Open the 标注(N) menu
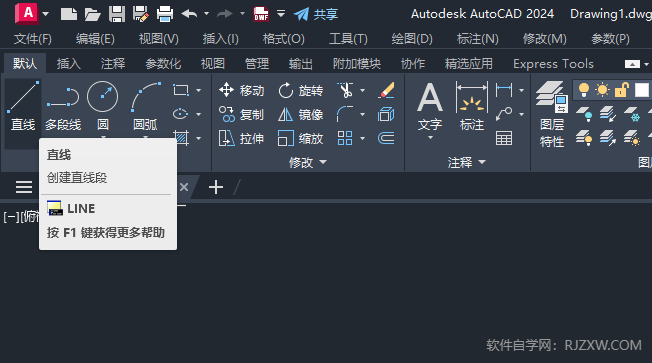The image size is (652, 363). (477, 39)
